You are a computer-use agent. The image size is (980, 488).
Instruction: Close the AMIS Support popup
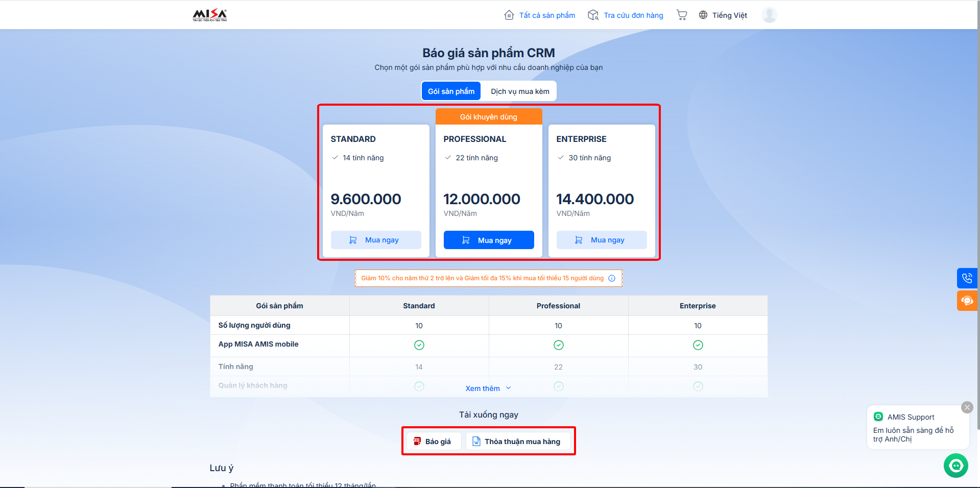[x=967, y=407]
